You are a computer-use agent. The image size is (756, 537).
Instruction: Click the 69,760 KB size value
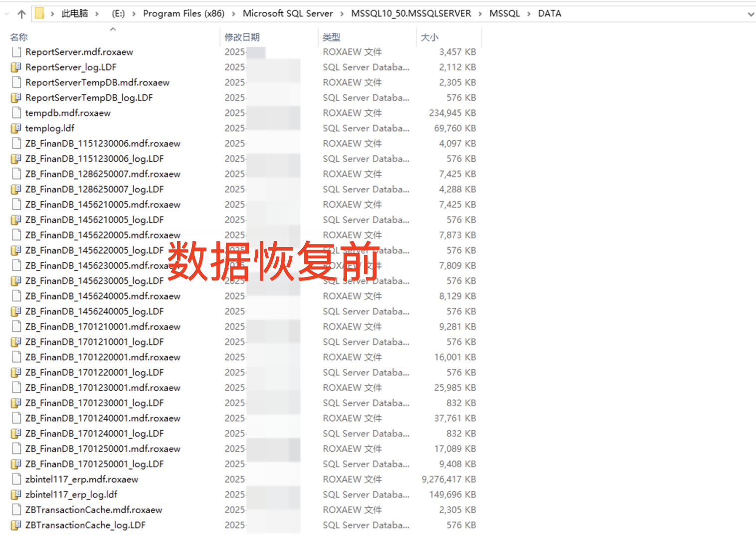point(455,128)
